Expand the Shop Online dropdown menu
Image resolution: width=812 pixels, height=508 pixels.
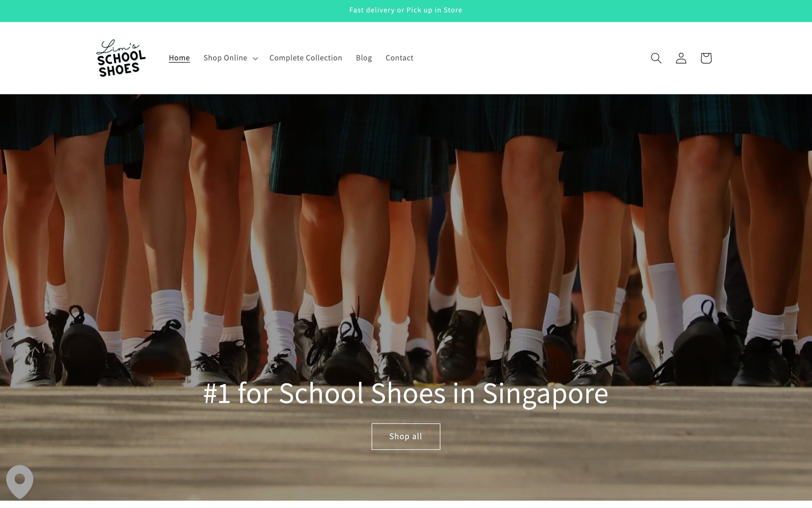pos(231,58)
